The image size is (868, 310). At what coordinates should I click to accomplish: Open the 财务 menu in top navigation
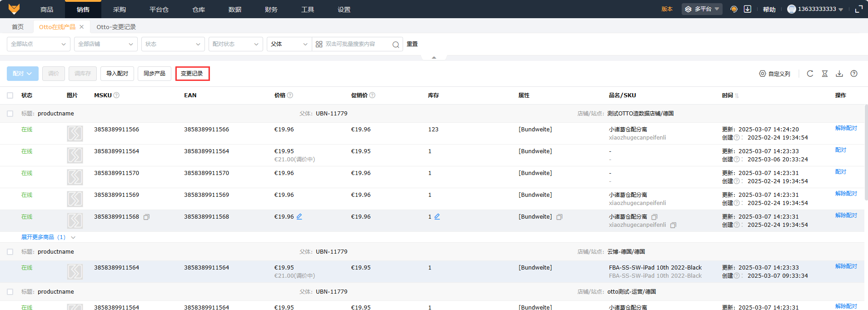click(271, 9)
